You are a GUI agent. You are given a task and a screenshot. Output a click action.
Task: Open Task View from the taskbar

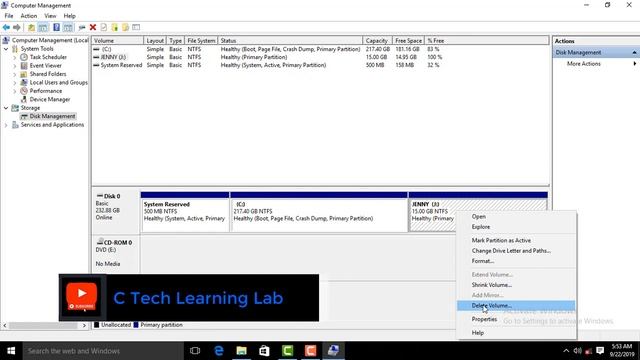pos(195,351)
